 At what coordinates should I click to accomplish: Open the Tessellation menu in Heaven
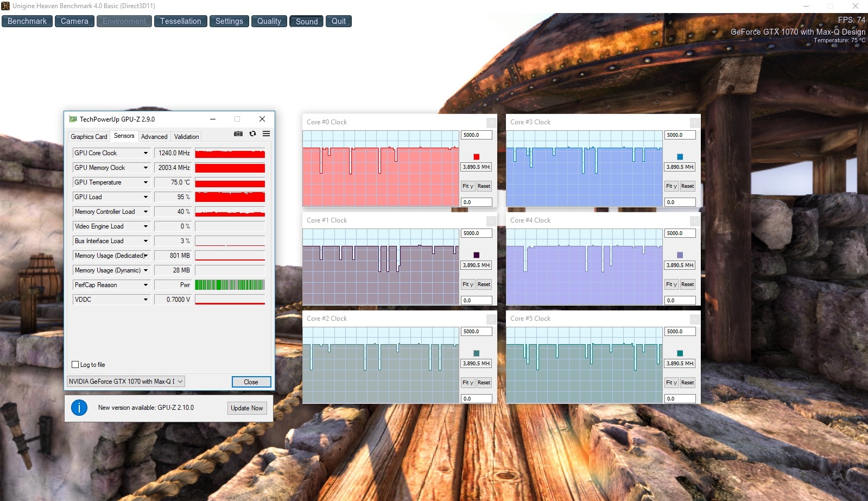(181, 21)
